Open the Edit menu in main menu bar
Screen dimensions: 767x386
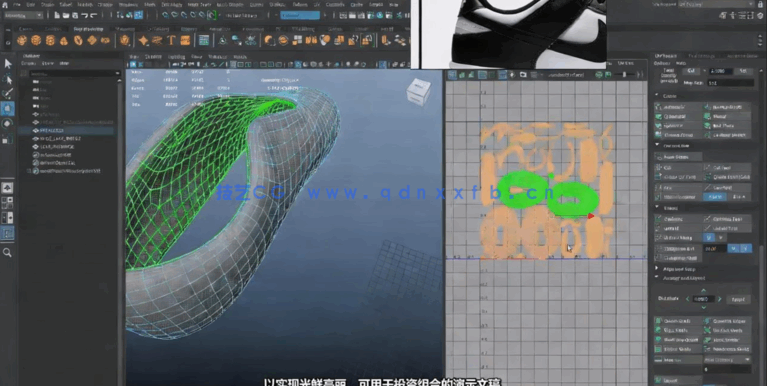[x=30, y=4]
